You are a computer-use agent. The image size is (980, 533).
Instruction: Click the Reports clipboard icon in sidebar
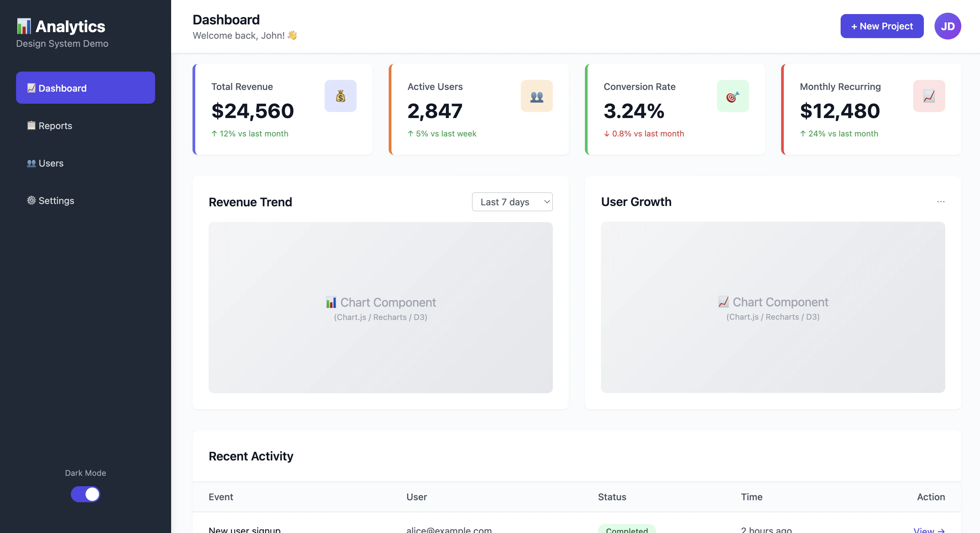click(31, 126)
